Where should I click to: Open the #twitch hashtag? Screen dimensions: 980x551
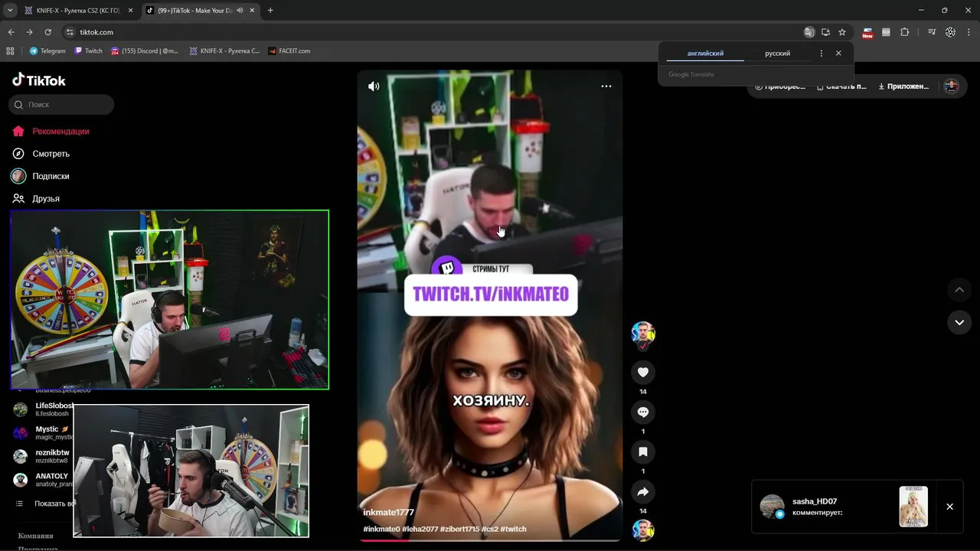click(513, 529)
